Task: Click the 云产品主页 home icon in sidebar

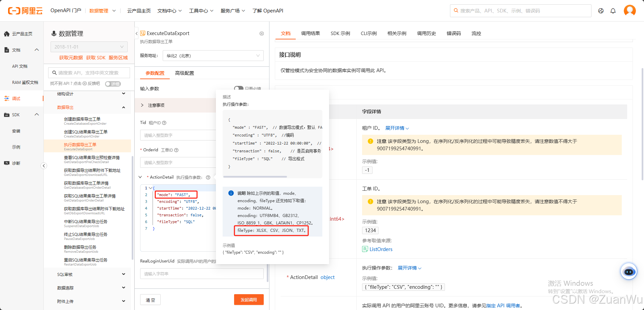Action: [x=7, y=34]
